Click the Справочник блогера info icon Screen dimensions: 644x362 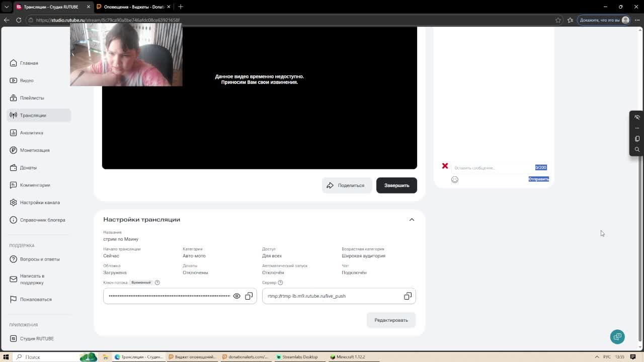14,220
